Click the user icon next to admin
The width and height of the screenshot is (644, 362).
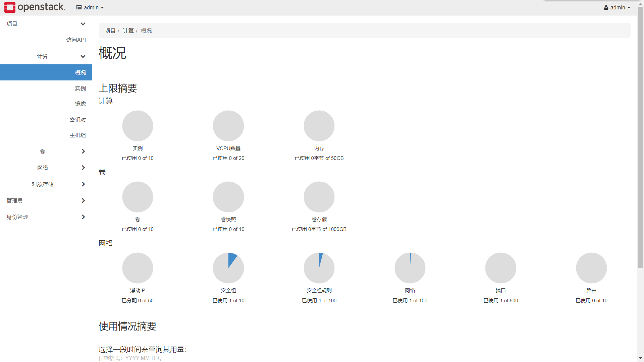point(606,7)
